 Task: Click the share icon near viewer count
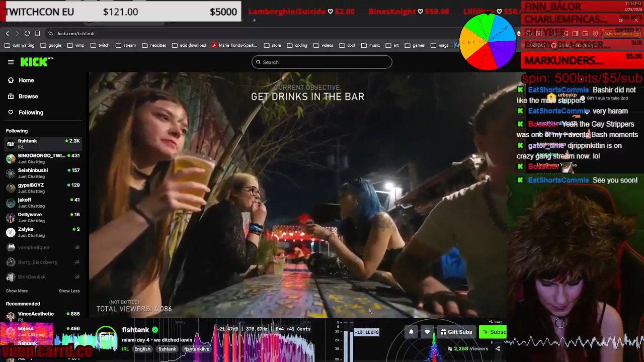pos(498,349)
